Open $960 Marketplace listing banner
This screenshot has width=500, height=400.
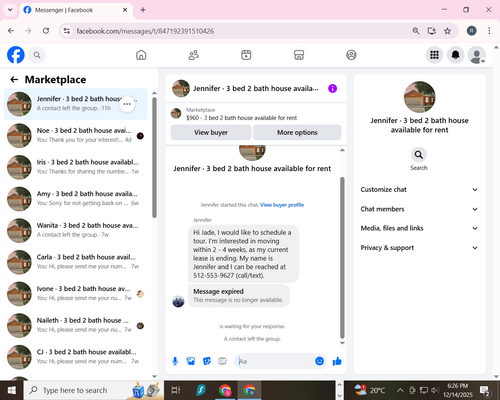click(256, 114)
